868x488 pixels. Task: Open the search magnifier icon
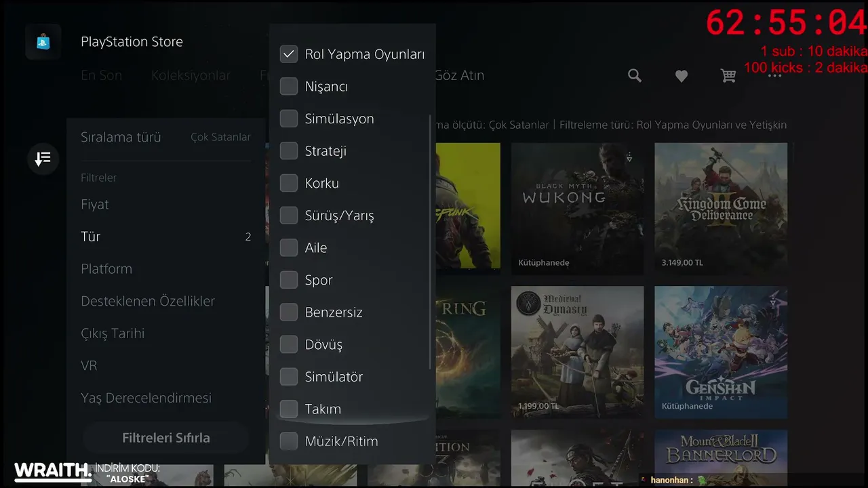coord(635,76)
